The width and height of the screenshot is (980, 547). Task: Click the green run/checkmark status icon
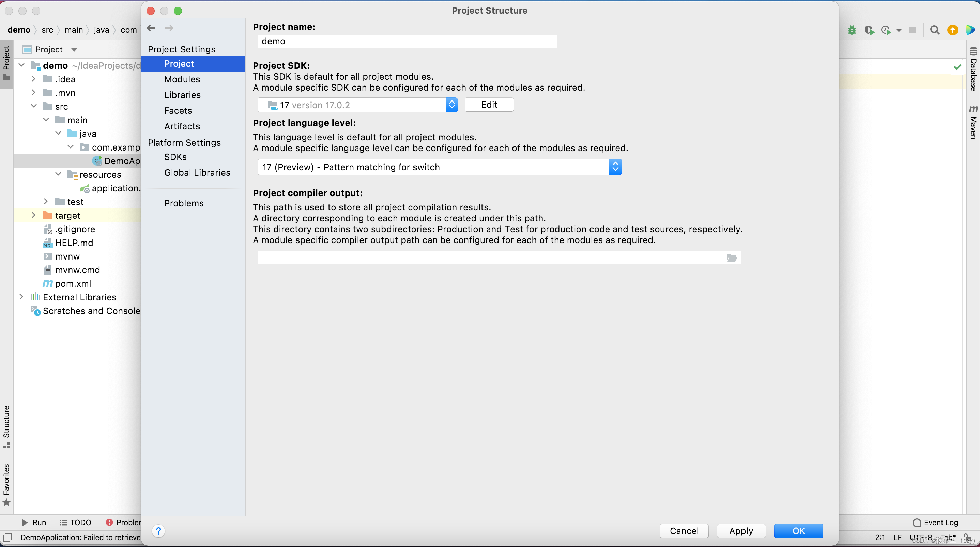[957, 67]
